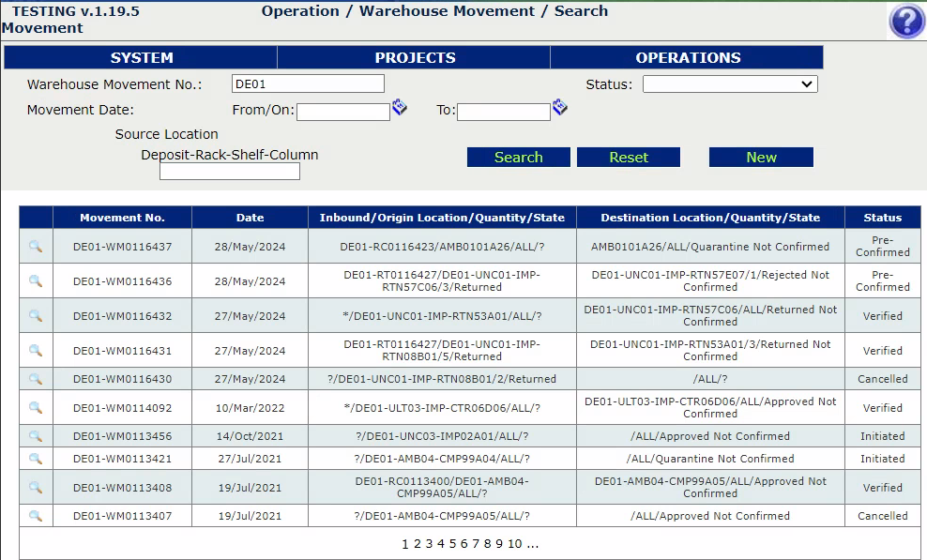Viewport: 927px width, 560px height.
Task: Click date cell 27/Jul/2021
Action: coord(251,459)
